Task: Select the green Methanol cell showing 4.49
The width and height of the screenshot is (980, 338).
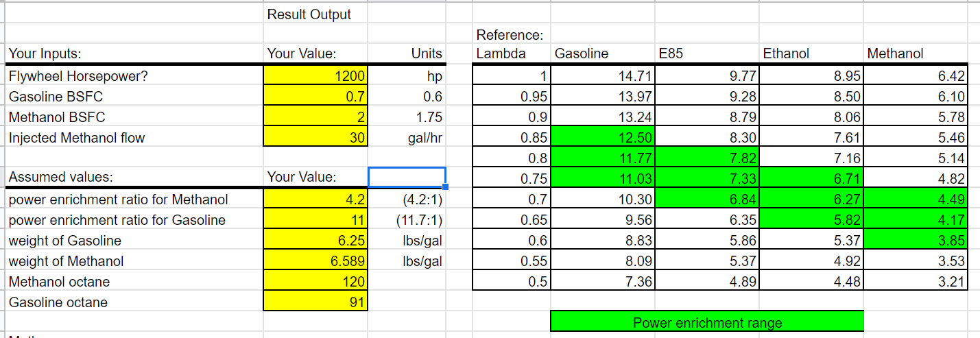Action: [x=917, y=200]
